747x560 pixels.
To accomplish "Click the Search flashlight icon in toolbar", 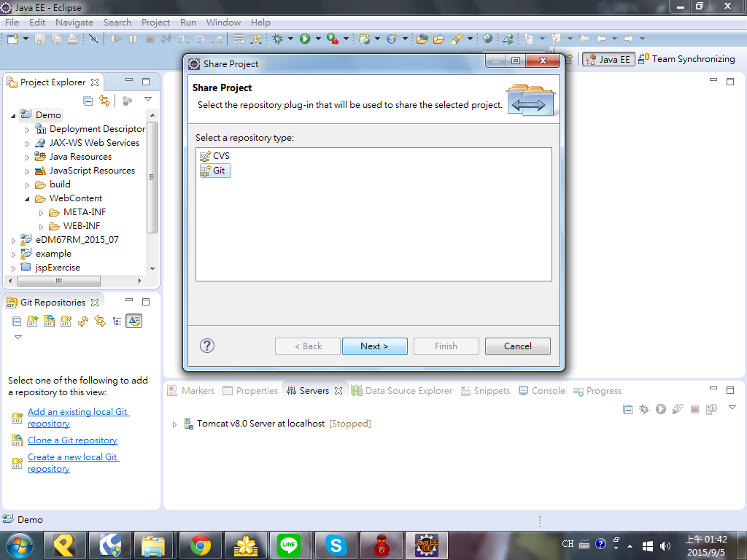I will pos(457,39).
